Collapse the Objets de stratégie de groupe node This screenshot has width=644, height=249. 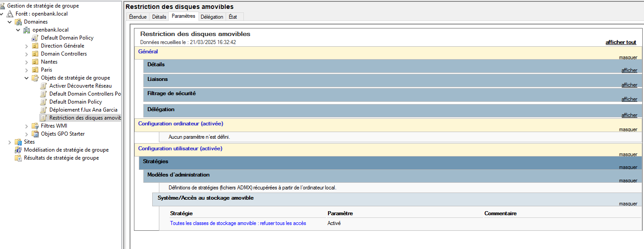27,78
